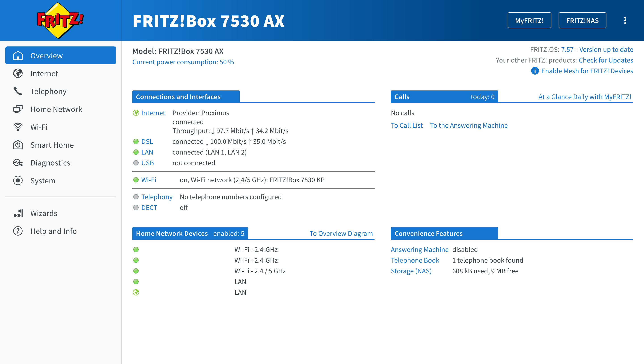Click Check for Updates link
The image size is (644, 364).
(x=606, y=60)
